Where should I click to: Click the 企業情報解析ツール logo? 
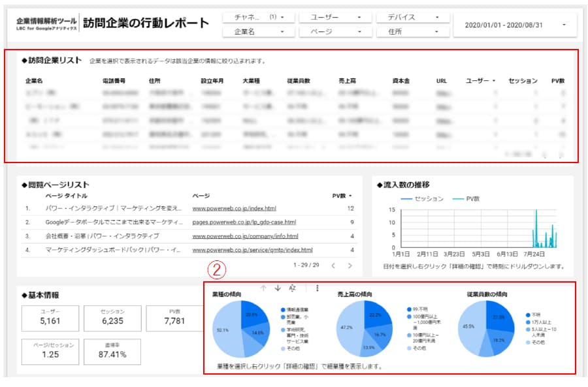46,23
